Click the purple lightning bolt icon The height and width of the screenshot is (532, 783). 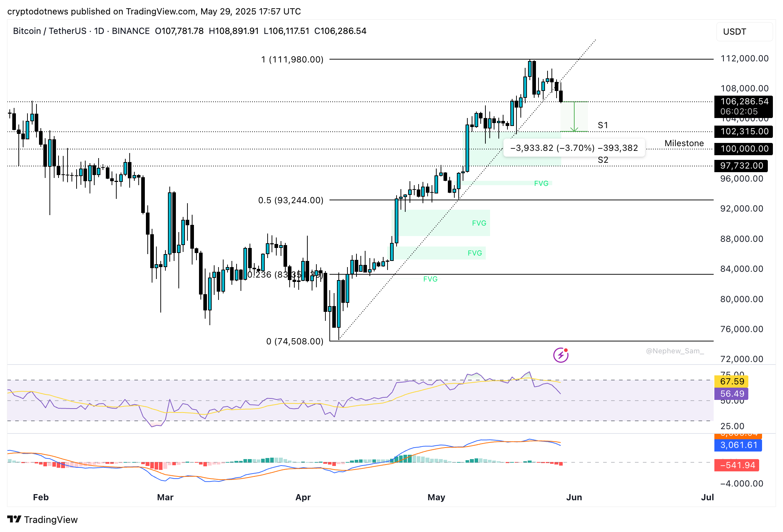pyautogui.click(x=561, y=355)
